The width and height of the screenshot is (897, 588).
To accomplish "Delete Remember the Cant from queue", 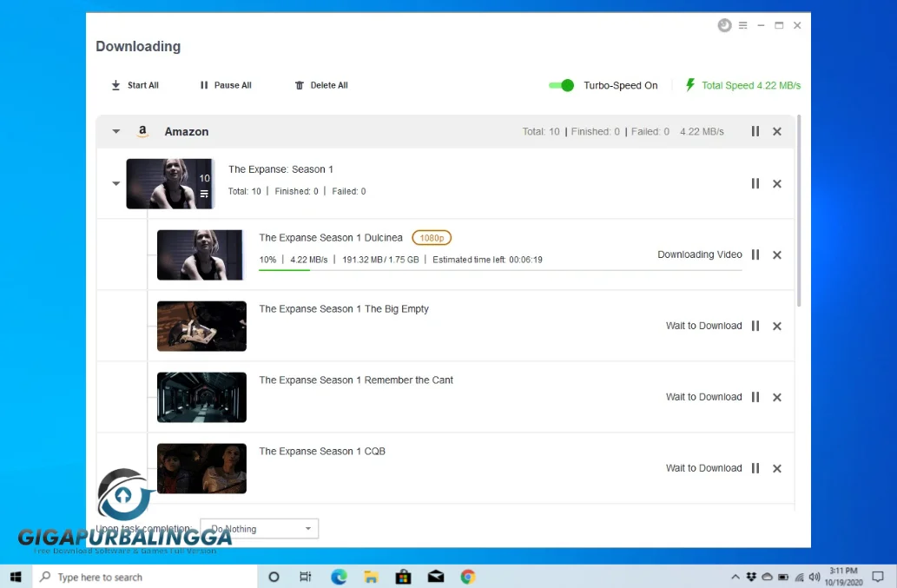I will pos(777,398).
